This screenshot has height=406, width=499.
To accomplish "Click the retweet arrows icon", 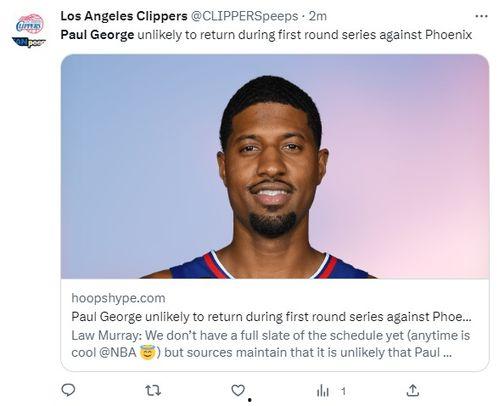I will tap(153, 390).
